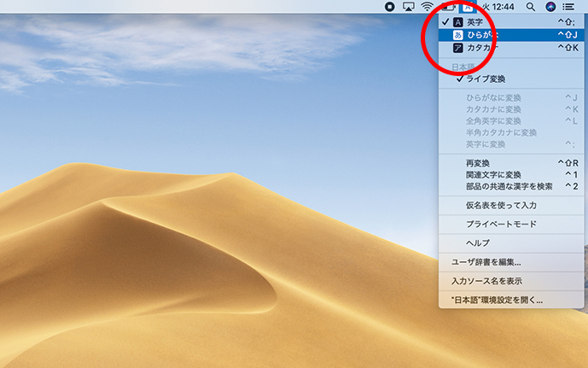This screenshot has width=588, height=368.
Task: Click the battery status icon
Action: [447, 6]
